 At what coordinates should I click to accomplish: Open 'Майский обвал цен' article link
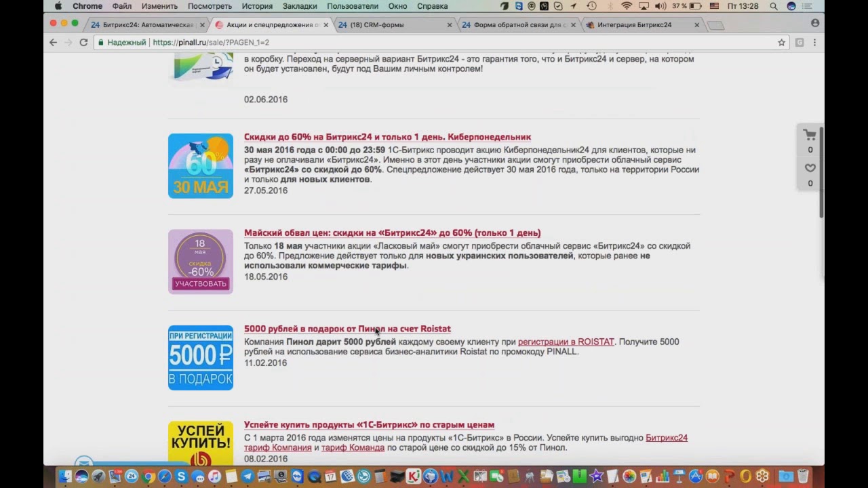click(392, 233)
